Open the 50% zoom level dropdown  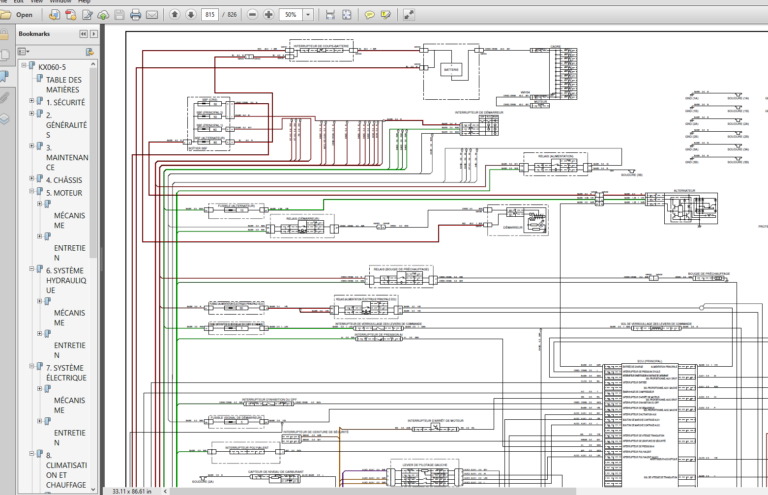(x=310, y=15)
